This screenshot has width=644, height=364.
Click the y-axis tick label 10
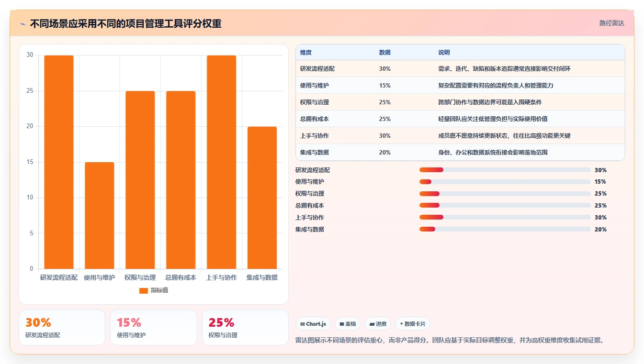point(30,198)
